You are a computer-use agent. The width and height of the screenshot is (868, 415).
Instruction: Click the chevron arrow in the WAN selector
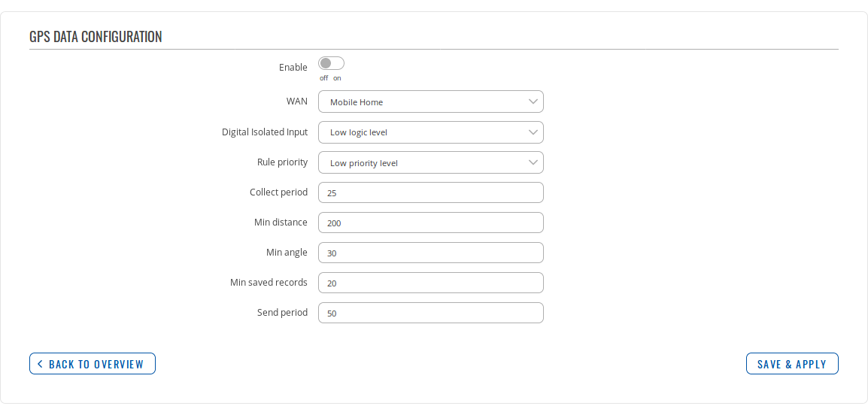pyautogui.click(x=533, y=101)
